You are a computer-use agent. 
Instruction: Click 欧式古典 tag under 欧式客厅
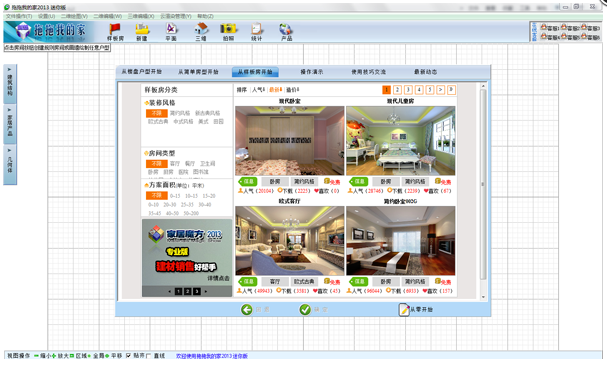point(304,281)
